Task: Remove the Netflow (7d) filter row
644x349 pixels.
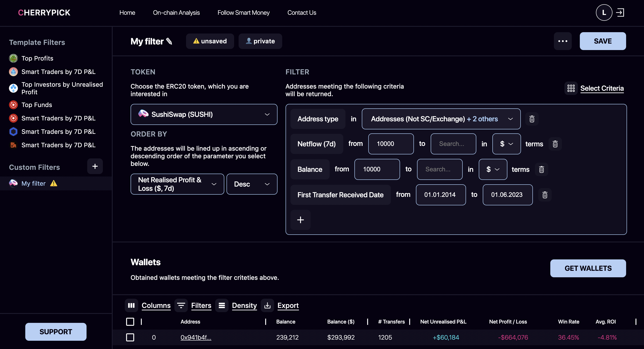Action: click(555, 144)
